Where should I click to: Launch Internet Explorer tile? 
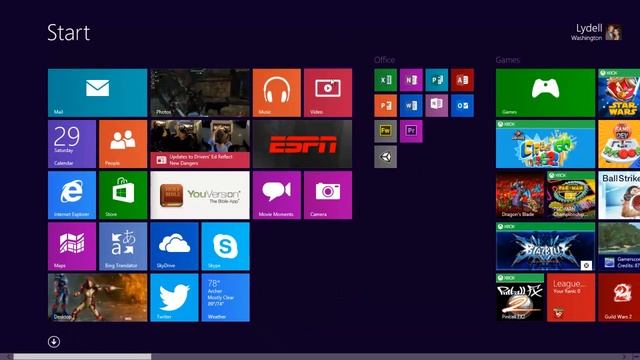[x=72, y=195]
